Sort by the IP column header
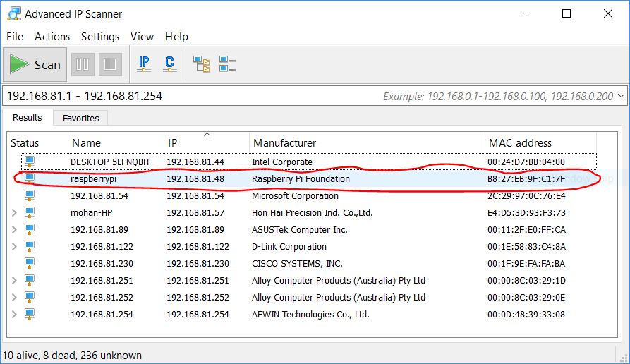Viewport: 630px width, 364px height. pyautogui.click(x=207, y=143)
